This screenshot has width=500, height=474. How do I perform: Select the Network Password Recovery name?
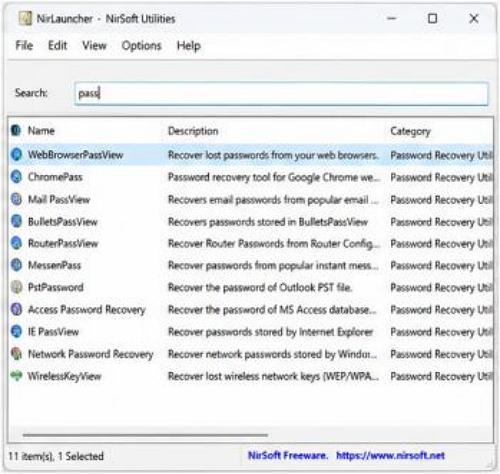[x=91, y=354]
